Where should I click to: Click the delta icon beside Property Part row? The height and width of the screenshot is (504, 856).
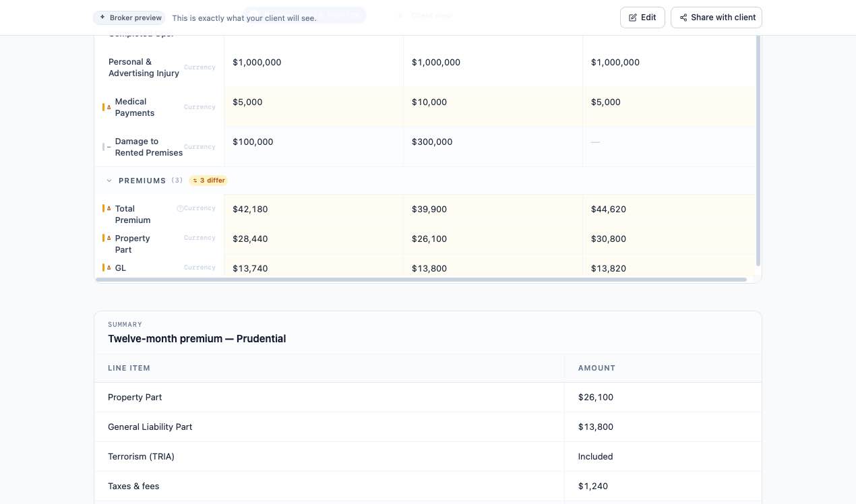point(108,239)
